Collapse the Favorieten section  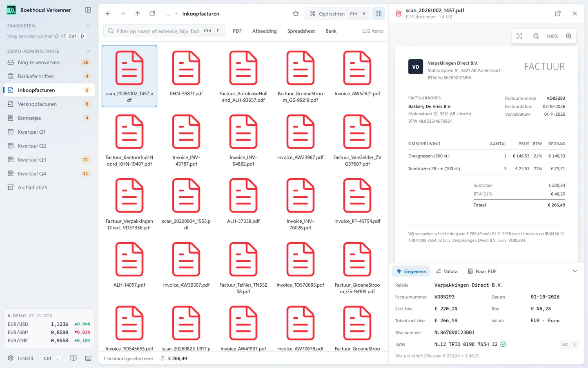(x=88, y=26)
